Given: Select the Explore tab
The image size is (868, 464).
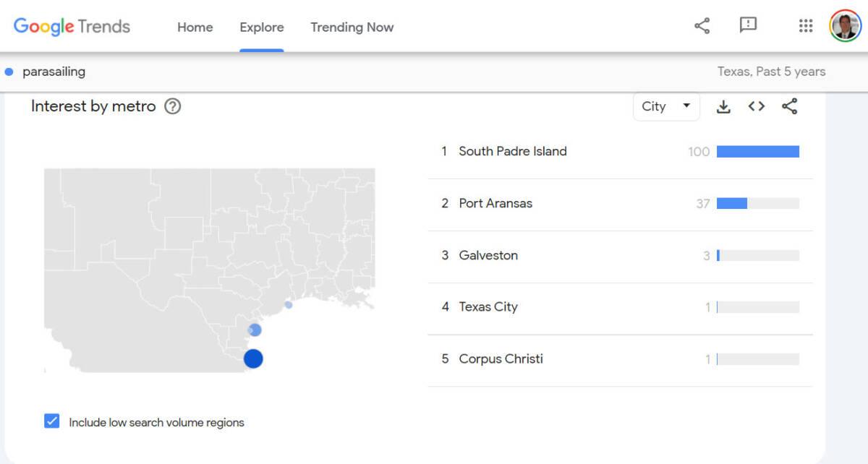Looking at the screenshot, I should point(262,27).
